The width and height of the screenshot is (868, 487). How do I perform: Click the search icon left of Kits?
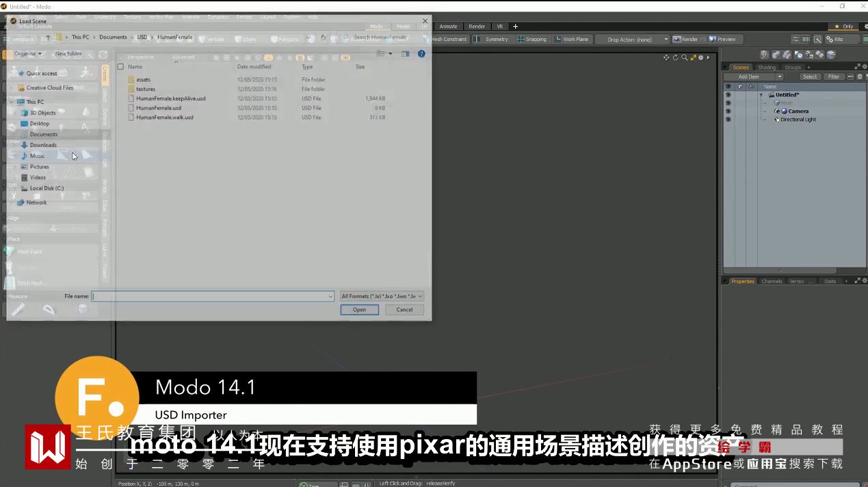coord(817,39)
